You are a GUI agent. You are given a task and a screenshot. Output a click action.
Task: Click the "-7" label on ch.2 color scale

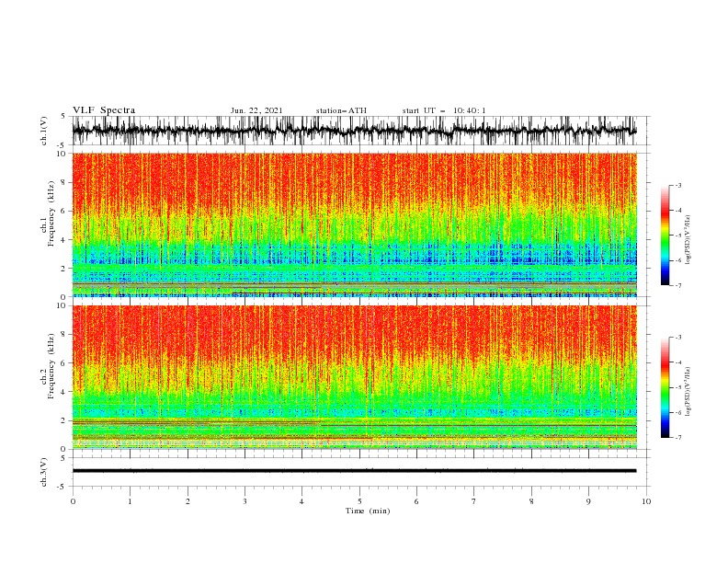click(678, 437)
